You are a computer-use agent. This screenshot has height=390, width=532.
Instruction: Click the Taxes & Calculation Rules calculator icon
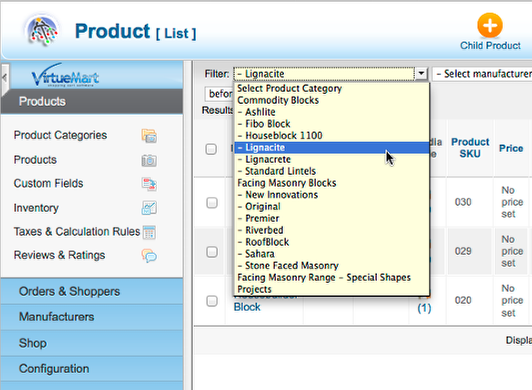(x=149, y=232)
